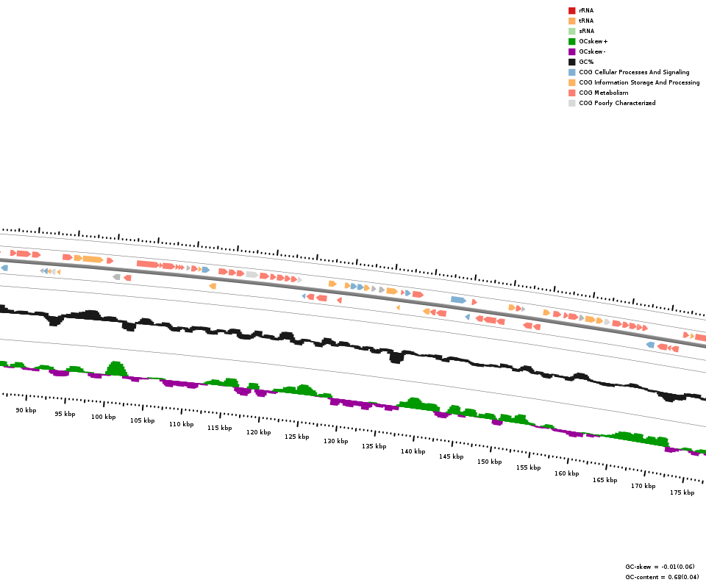Screen dimensions: 706x588
Task: Select the 'COG Information Storage And Processing' label
Action: click(639, 82)
